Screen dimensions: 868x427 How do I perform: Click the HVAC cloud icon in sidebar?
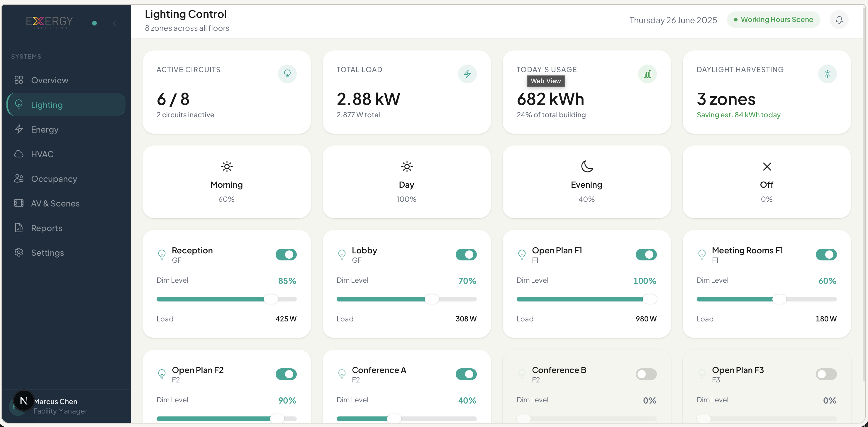19,154
